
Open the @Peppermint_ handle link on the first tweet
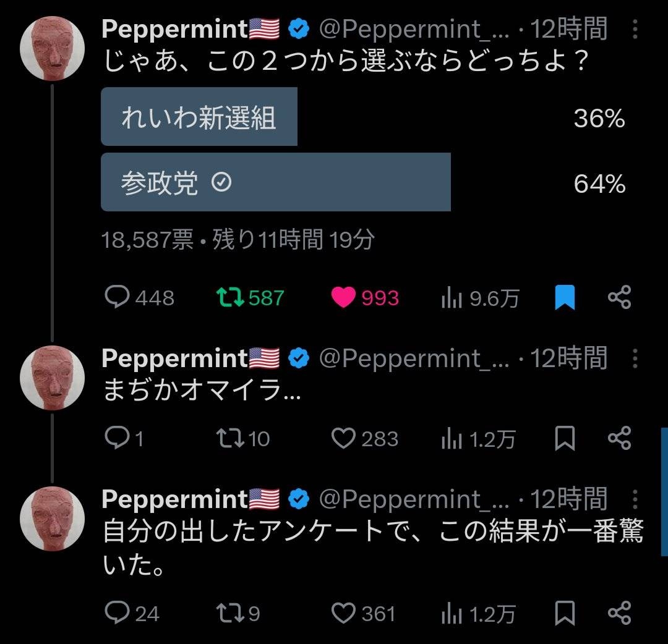[414, 29]
